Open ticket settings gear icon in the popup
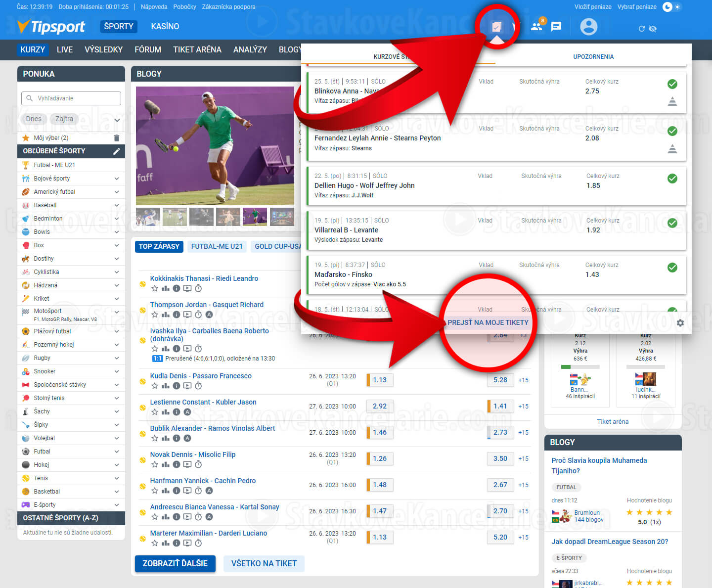This screenshot has width=712, height=588. [x=680, y=323]
